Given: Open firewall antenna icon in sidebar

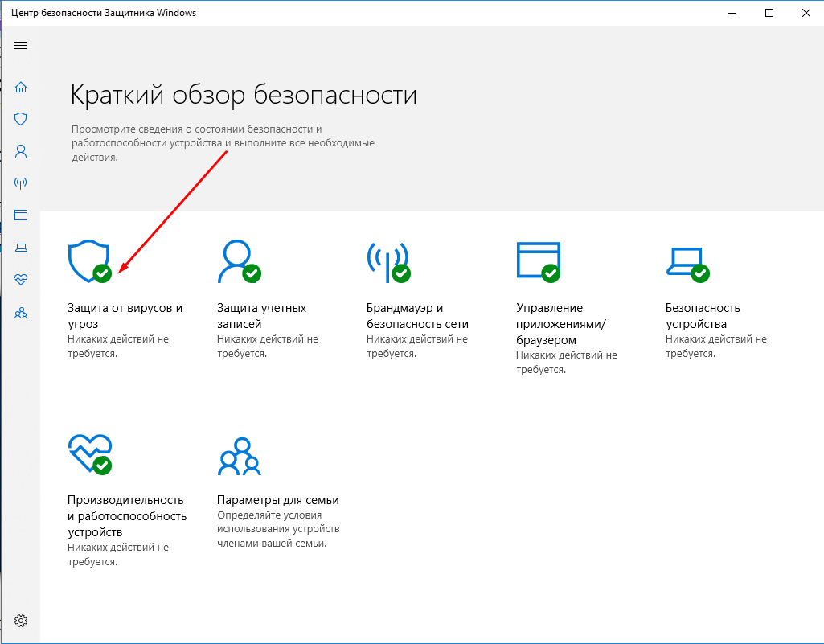Looking at the screenshot, I should click(x=20, y=183).
